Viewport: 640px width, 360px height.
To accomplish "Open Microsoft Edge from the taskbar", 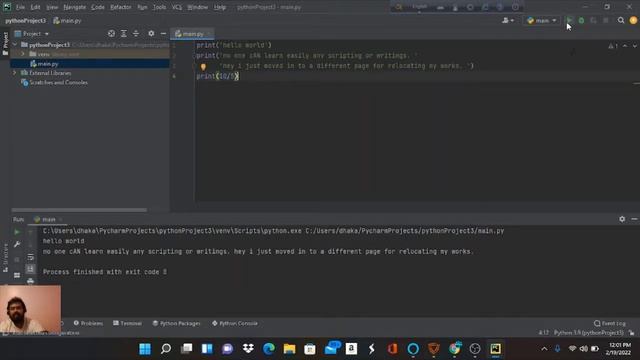I will pyautogui.click(x=269, y=349).
